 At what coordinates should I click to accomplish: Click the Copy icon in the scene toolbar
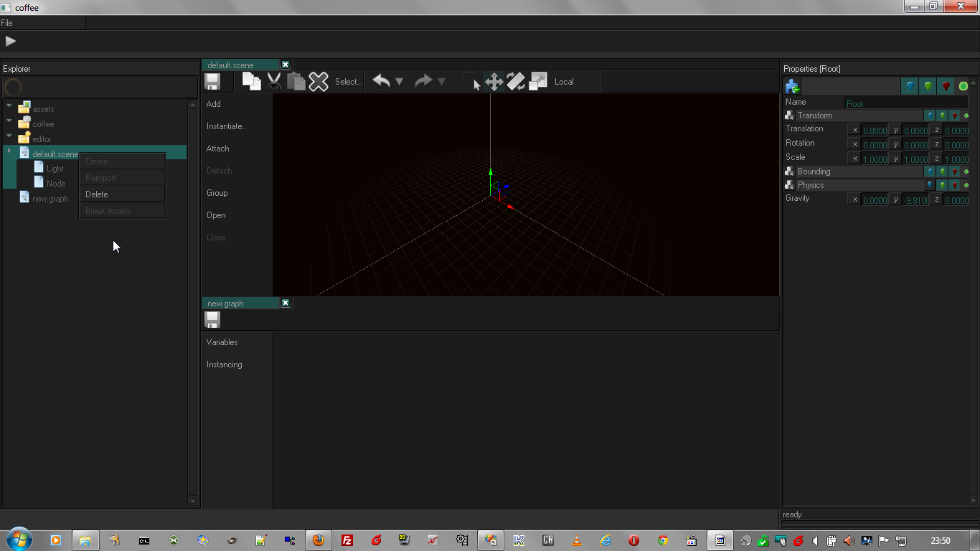pos(251,82)
